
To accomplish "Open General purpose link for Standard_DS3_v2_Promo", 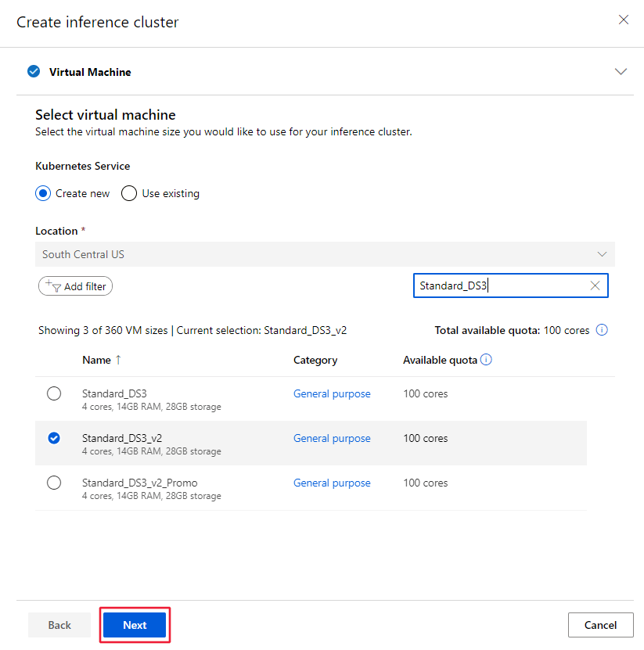I will pyautogui.click(x=332, y=483).
